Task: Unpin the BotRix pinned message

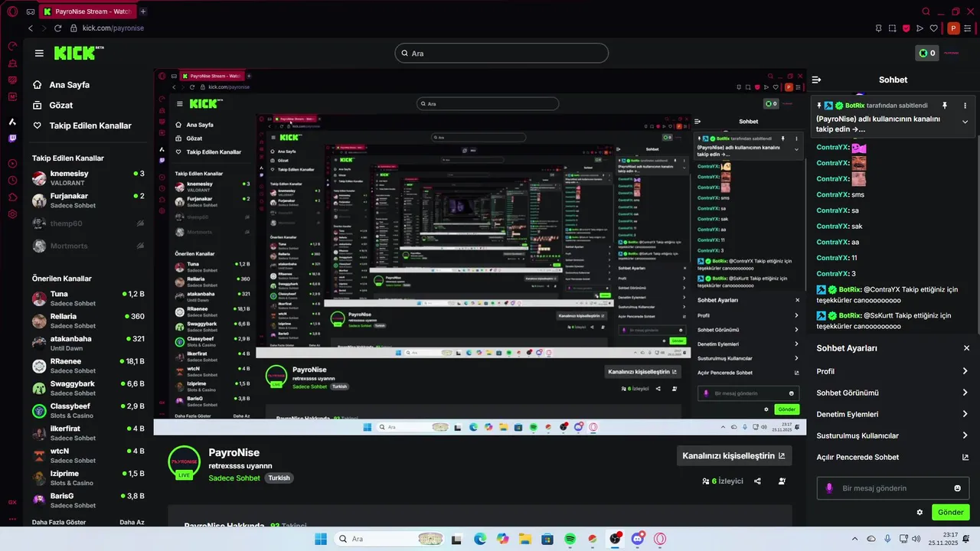Action: (945, 106)
